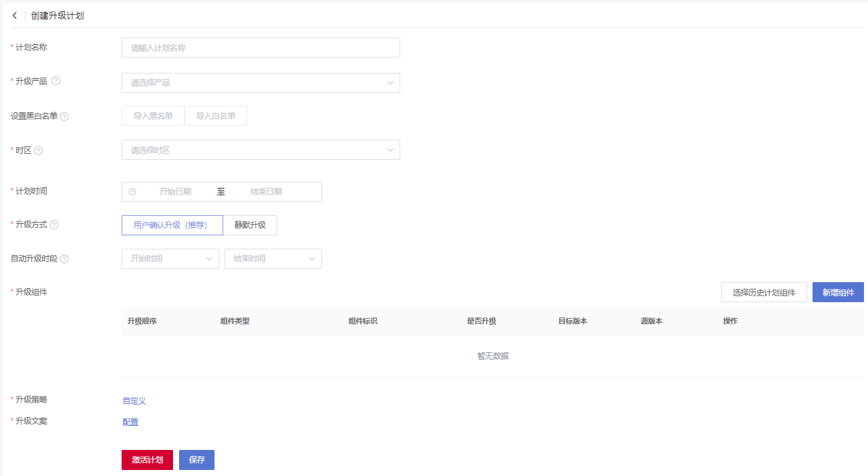This screenshot has height=476, width=868.
Task: Click the 创建升级计划 page title
Action: tap(57, 15)
